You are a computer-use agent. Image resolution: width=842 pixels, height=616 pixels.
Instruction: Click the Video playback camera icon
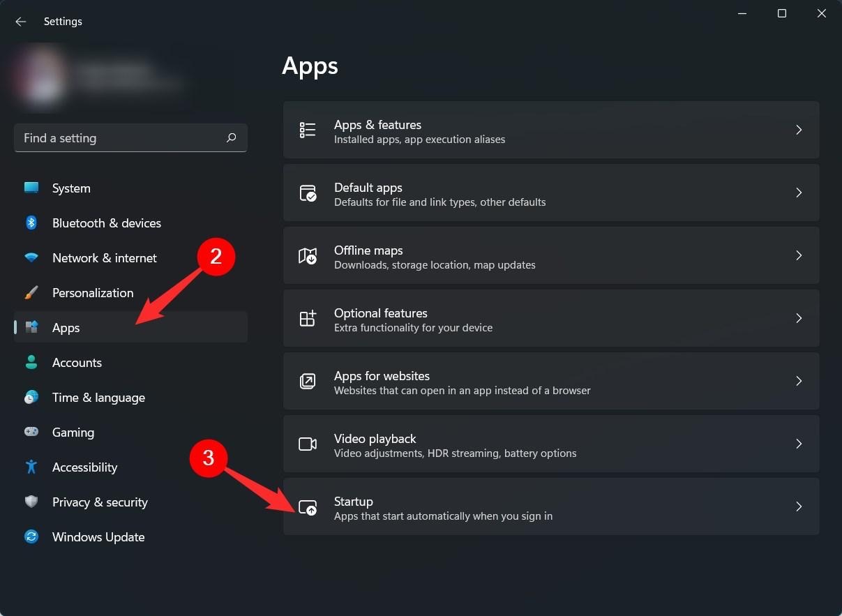tap(308, 444)
